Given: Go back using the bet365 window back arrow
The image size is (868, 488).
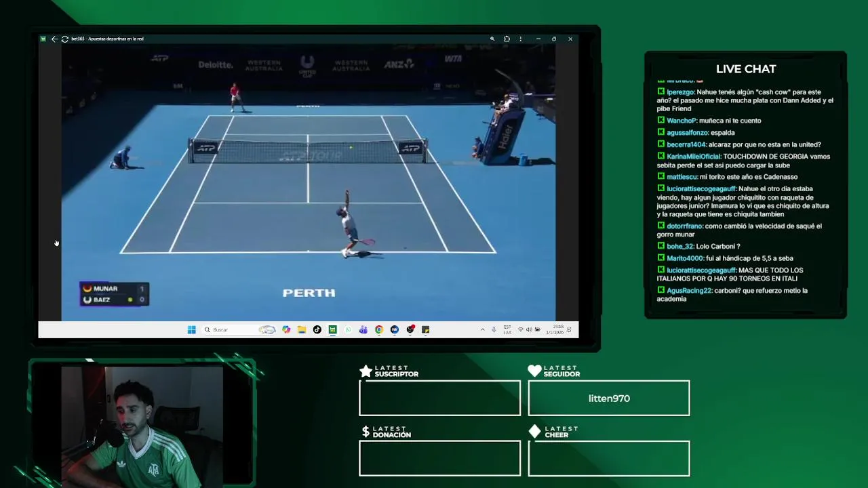Looking at the screenshot, I should (54, 39).
